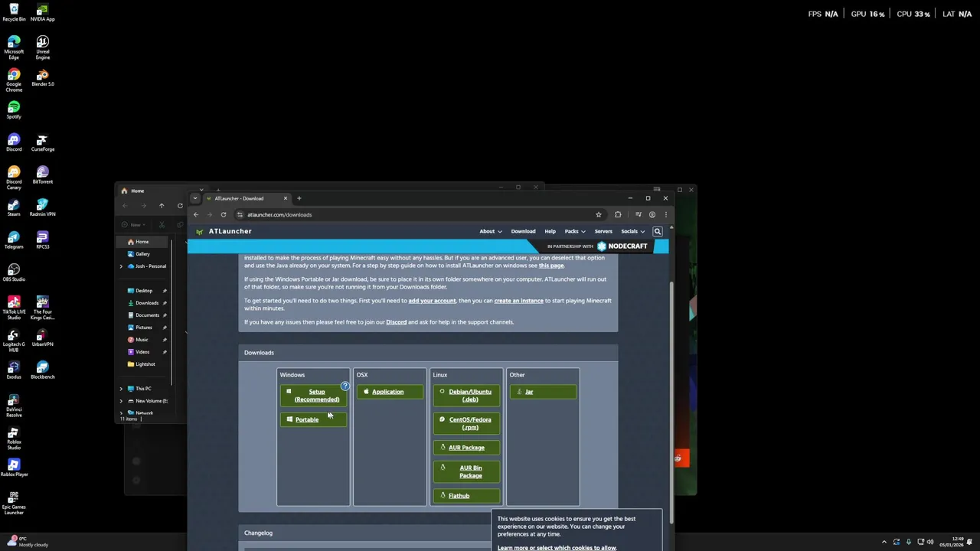Select the Logitech G HUB icon

click(14, 341)
